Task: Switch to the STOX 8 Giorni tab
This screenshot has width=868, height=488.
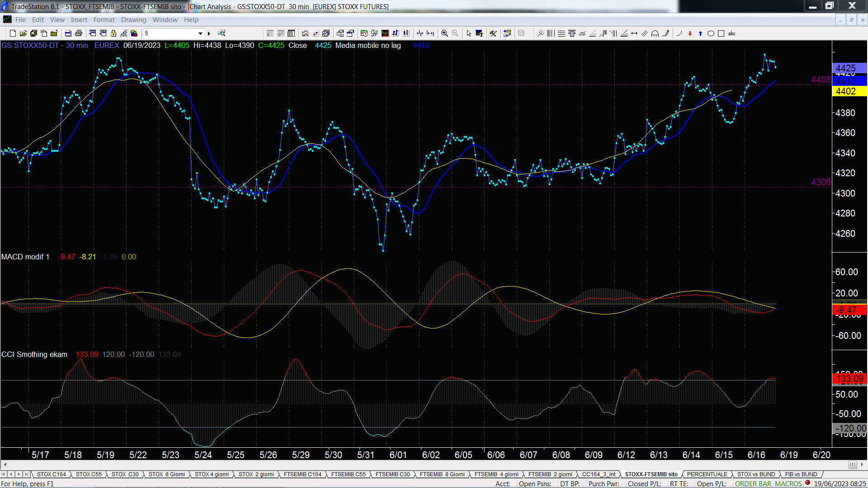Action: [166, 474]
